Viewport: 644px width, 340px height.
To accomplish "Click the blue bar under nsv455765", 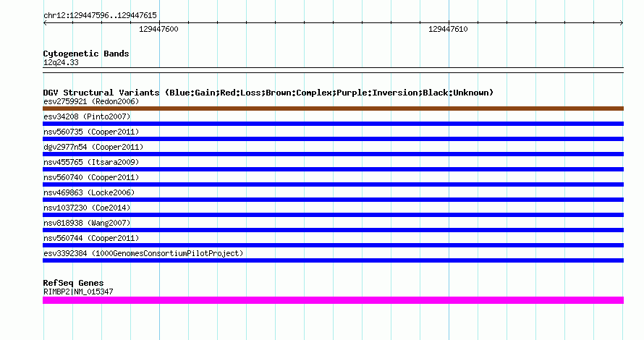I will 333,169.
